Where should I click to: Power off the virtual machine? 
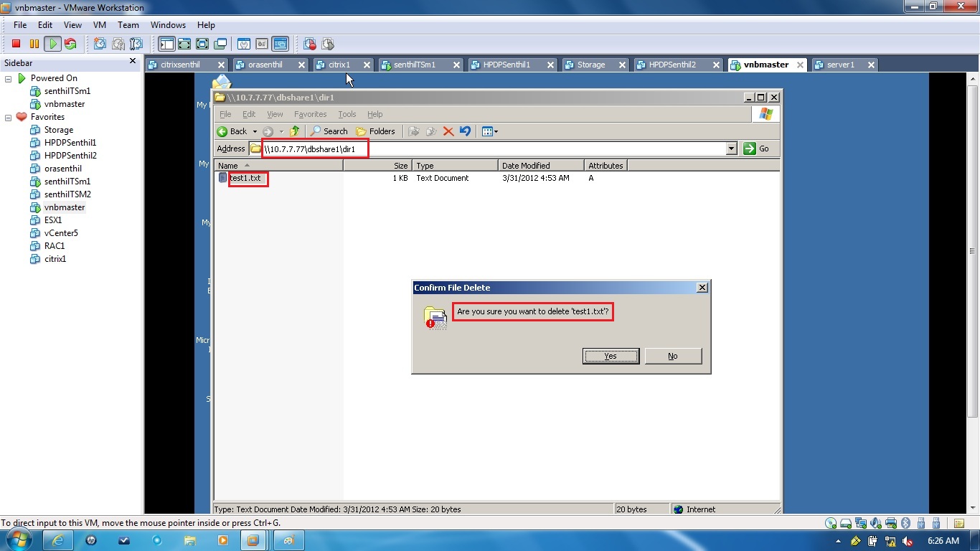coord(15,44)
